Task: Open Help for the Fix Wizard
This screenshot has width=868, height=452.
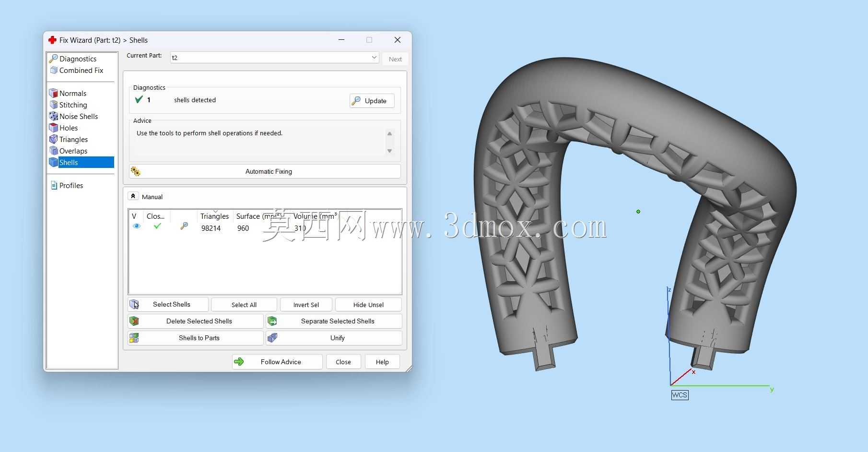Action: [382, 362]
